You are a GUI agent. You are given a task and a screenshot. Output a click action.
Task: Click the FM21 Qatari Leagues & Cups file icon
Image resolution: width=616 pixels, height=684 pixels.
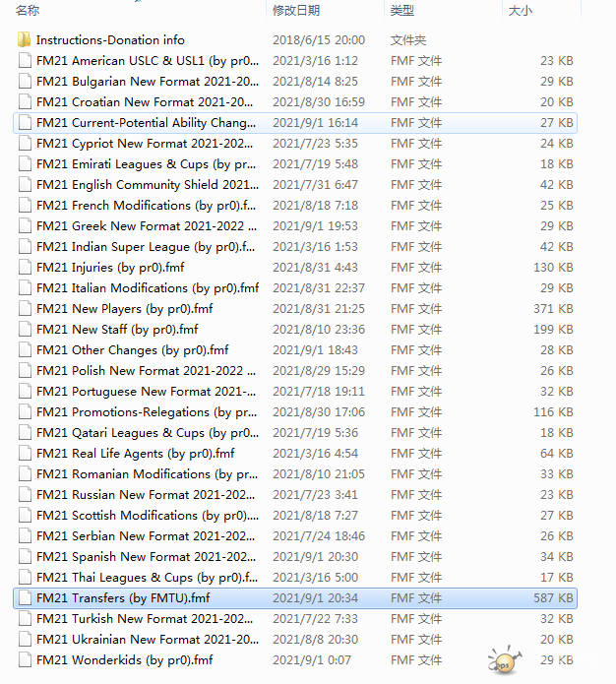tap(25, 432)
